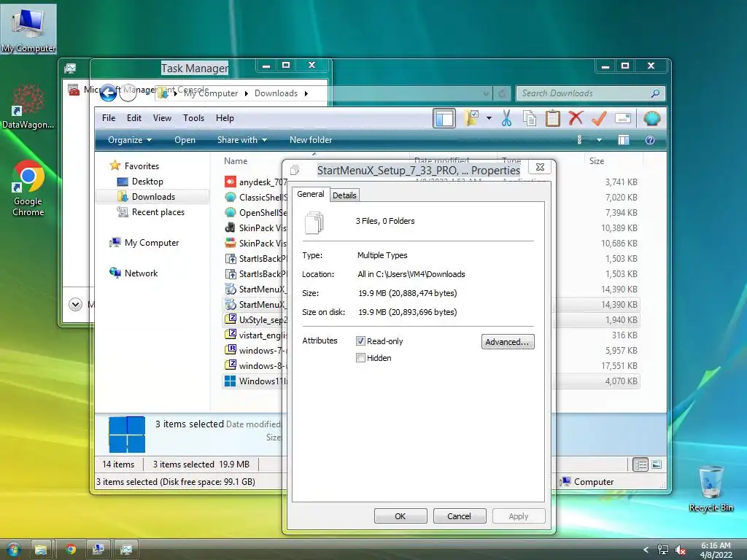Click the Copy icon in Explorer toolbar
The width and height of the screenshot is (747, 560).
(530, 118)
